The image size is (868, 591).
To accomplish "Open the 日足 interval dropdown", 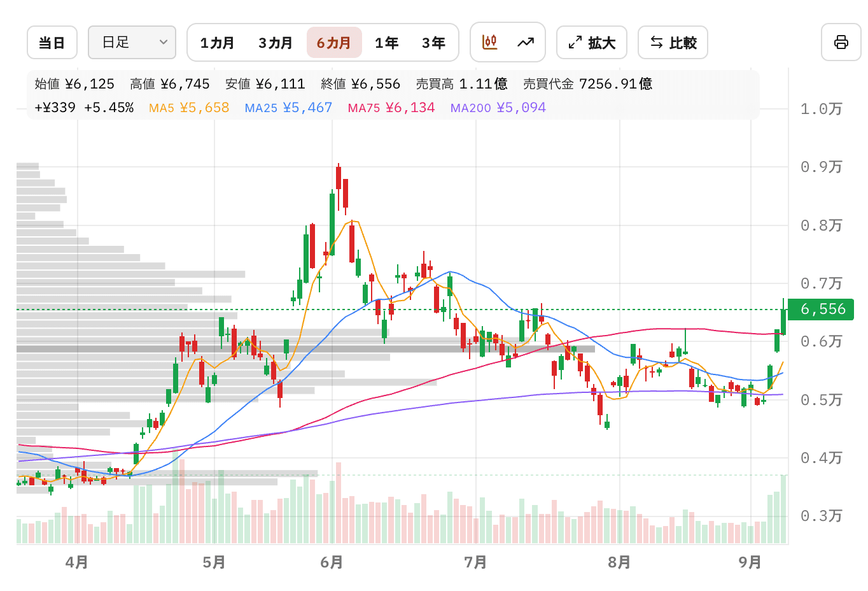I will (132, 43).
